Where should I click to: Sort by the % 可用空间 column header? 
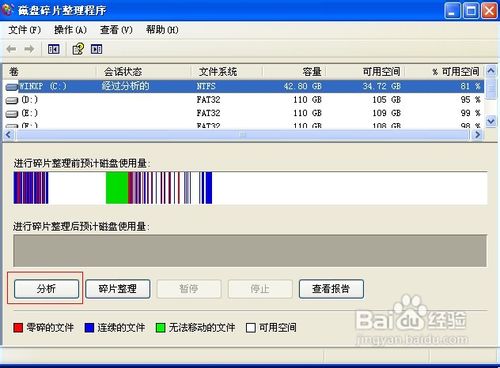click(x=444, y=71)
